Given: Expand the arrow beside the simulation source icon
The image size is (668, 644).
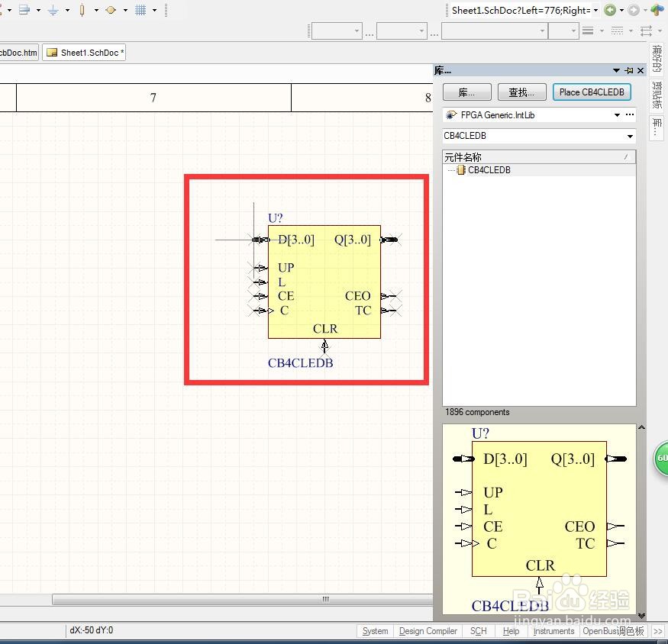Looking at the screenshot, I should tap(125, 10).
